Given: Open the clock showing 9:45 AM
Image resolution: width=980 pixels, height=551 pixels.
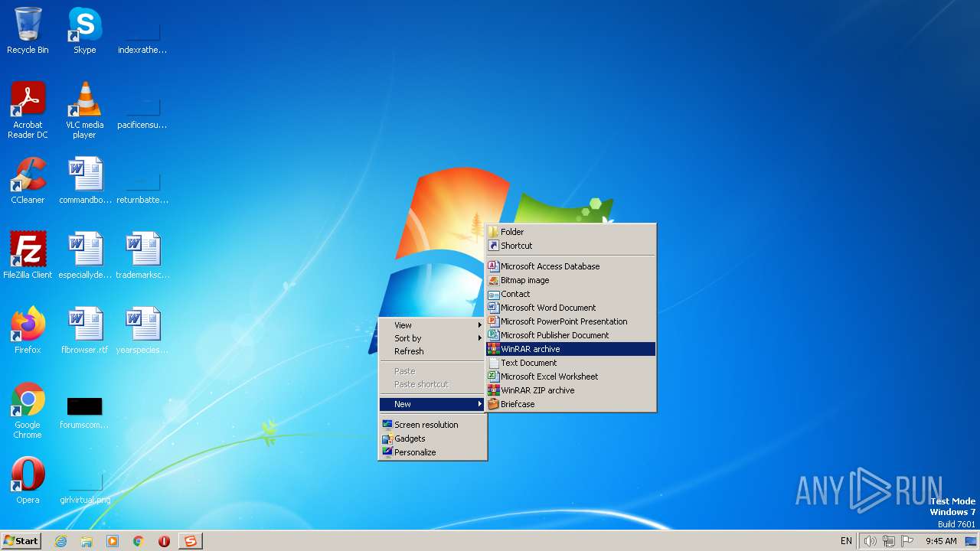Looking at the screenshot, I should pyautogui.click(x=941, y=541).
